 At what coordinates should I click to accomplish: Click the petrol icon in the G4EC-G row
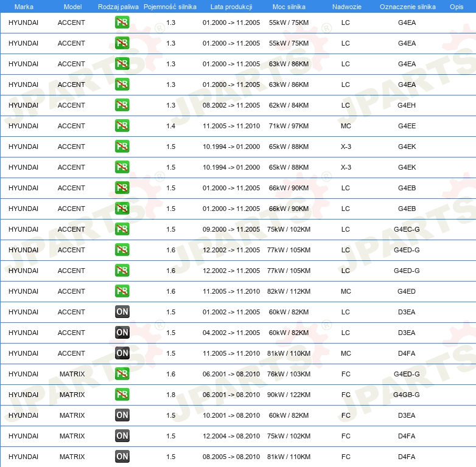[x=122, y=229]
